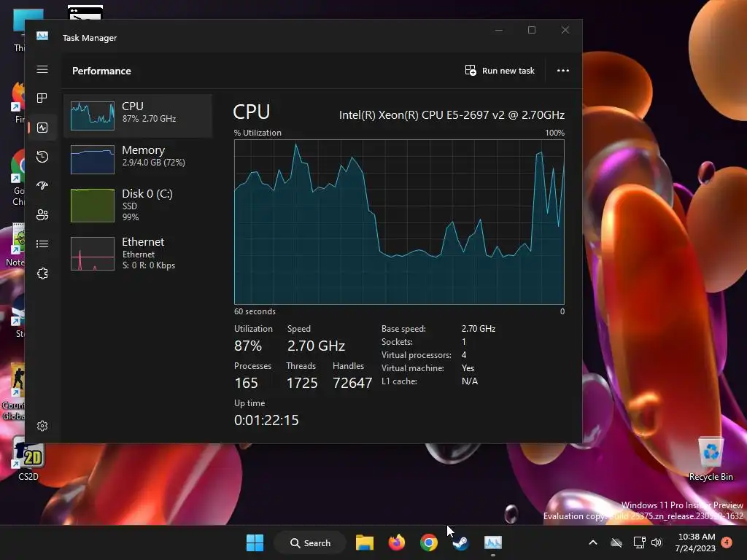Select the CPU performance entry
This screenshot has height=560, width=747.
coord(138,116)
